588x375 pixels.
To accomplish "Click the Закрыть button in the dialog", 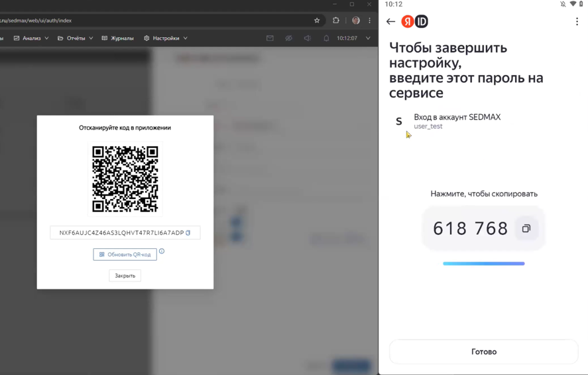I will (125, 275).
